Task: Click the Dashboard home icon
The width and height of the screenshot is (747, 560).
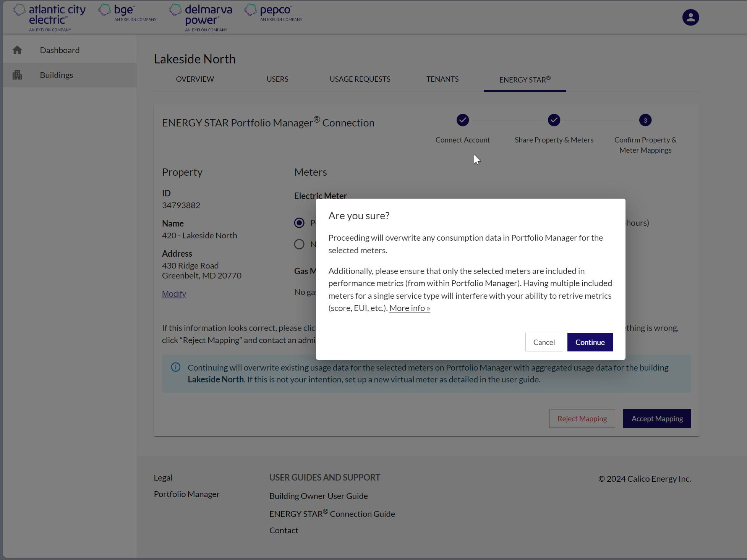Action: 17,50
